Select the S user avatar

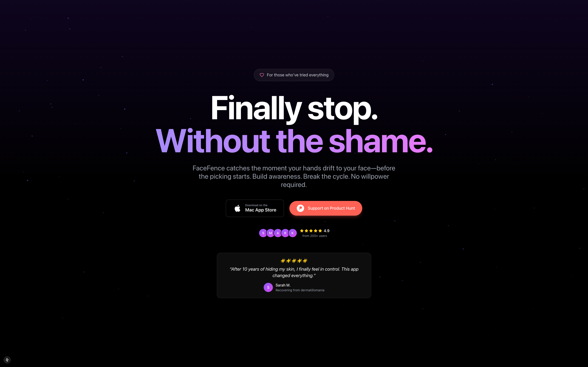pyautogui.click(x=263, y=233)
